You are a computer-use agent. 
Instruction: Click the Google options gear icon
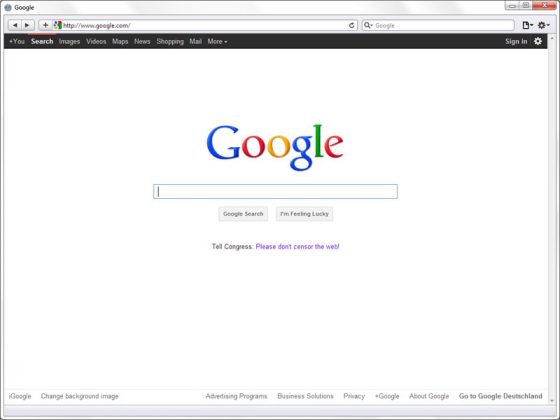point(538,41)
